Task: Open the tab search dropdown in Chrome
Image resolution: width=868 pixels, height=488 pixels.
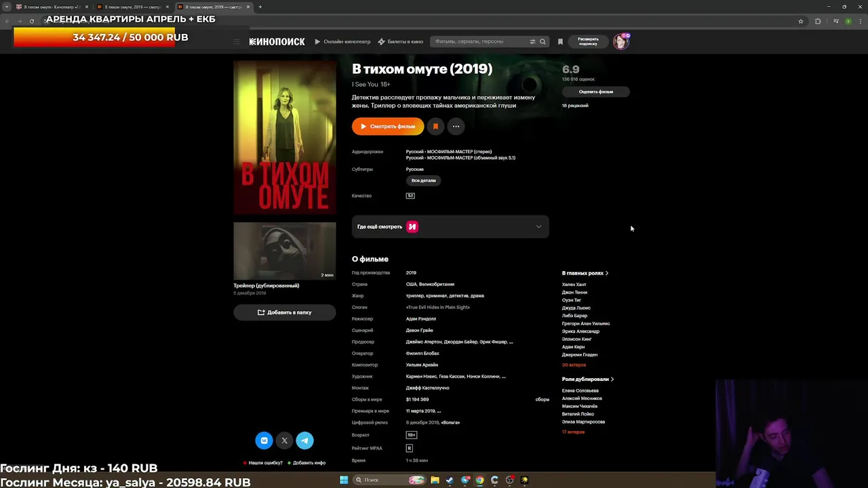Action: (7, 7)
